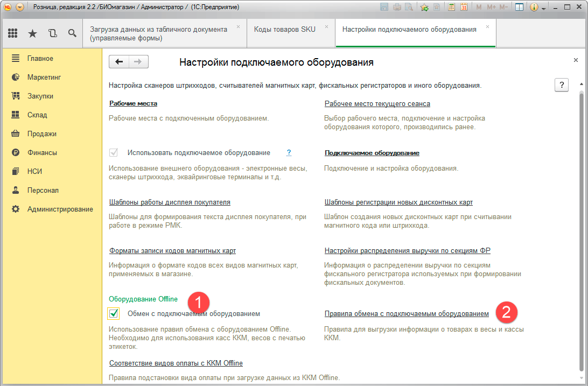Switch to 'Коды товаров SKU' tab

pos(285,30)
